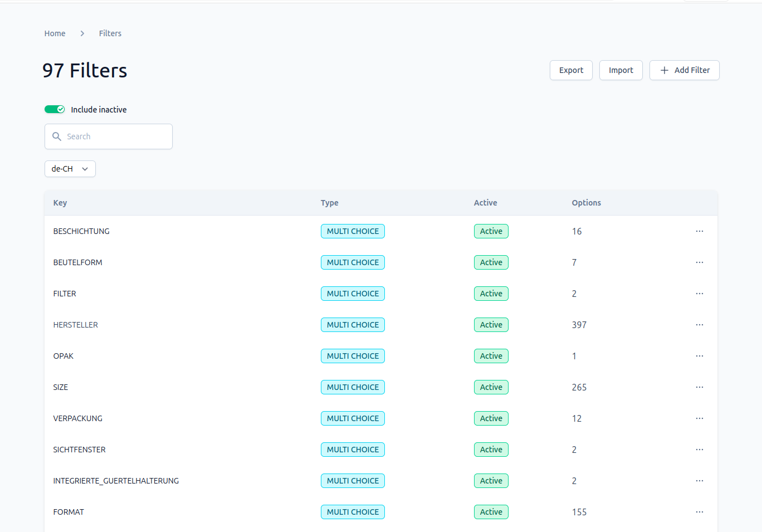
Task: Open the row actions menu for BESCHICHTUNG
Action: [700, 231]
